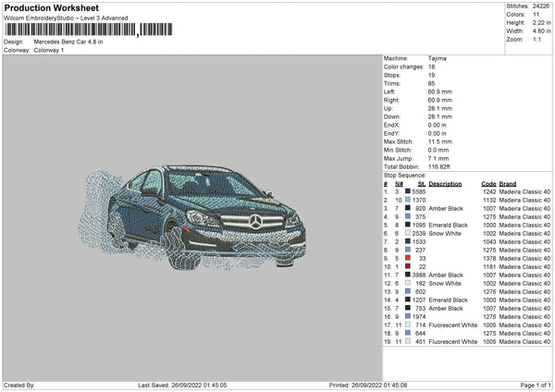The height and width of the screenshot is (392, 555).
Task: Click the Stops value '19'
Action: 431,75
